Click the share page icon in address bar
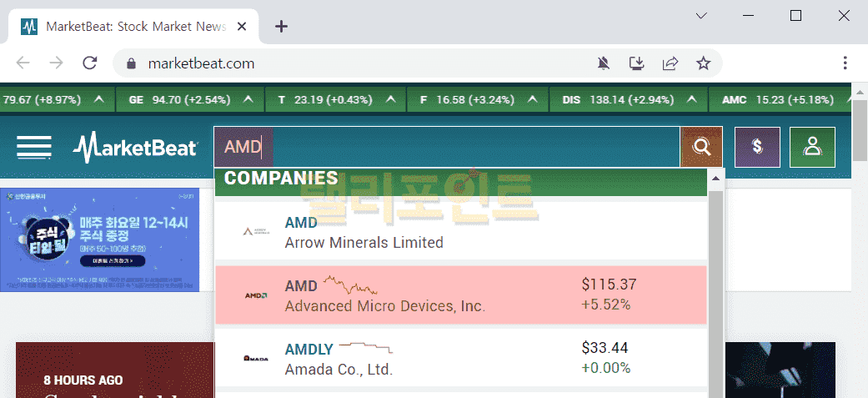 coord(670,63)
